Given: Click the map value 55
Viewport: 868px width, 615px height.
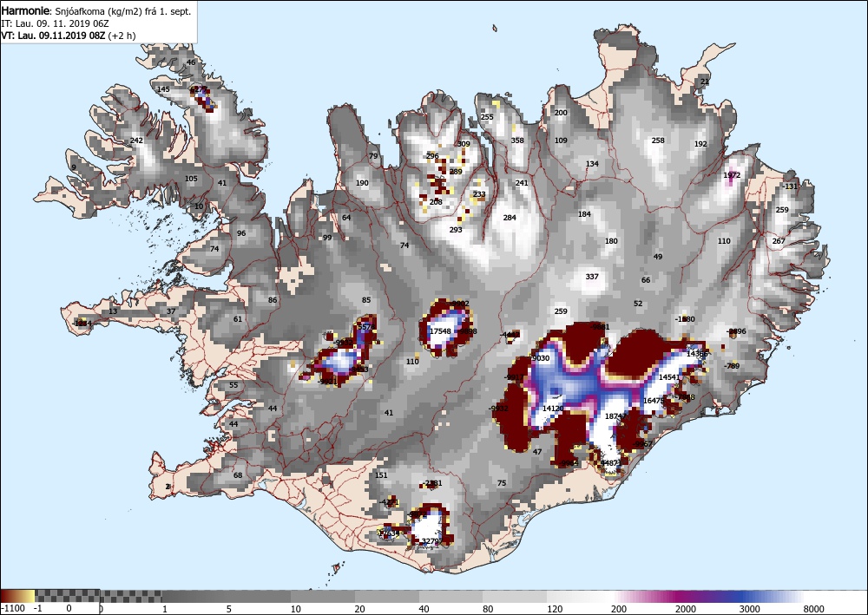Looking at the screenshot, I should [233, 385].
